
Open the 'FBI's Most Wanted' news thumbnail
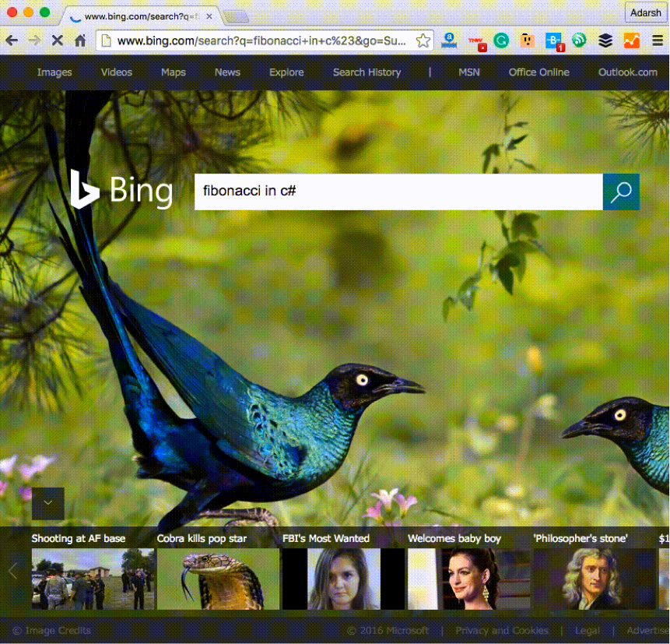pyautogui.click(x=344, y=579)
